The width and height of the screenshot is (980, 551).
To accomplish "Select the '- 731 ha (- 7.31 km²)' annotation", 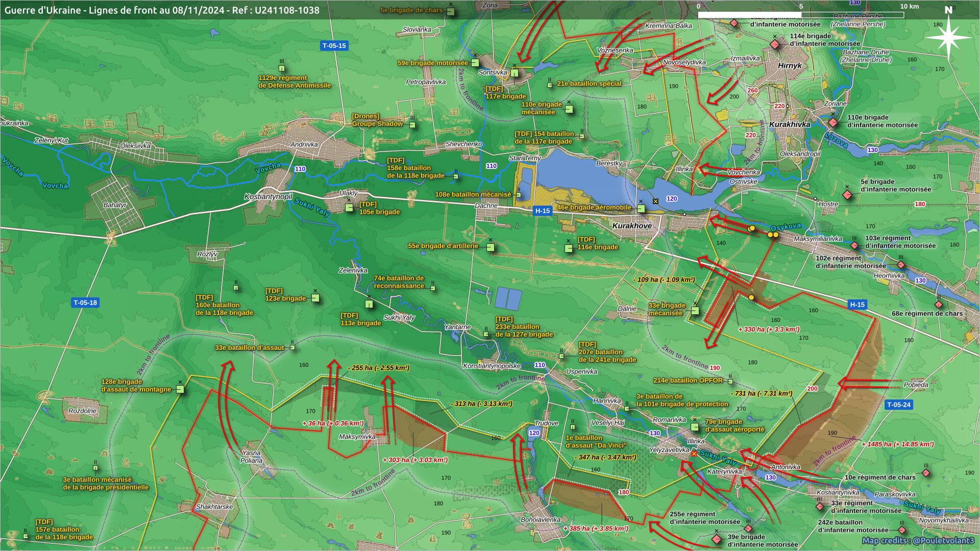I will pyautogui.click(x=762, y=393).
